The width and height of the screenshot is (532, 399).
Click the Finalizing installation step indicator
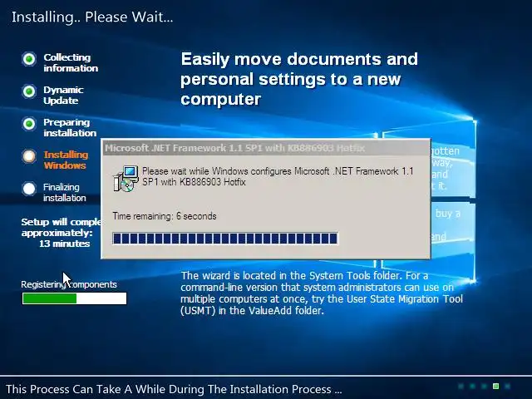29,189
